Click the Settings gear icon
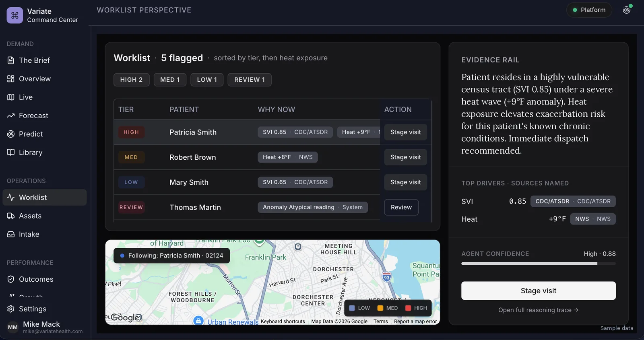The height and width of the screenshot is (340, 644). pyautogui.click(x=11, y=309)
